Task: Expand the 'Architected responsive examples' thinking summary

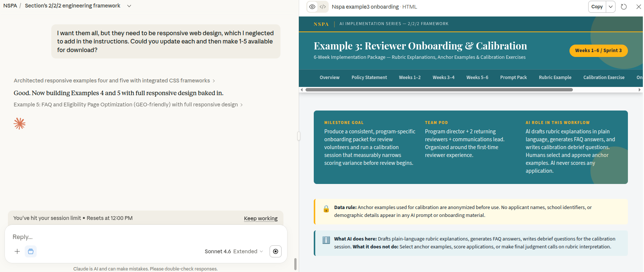Action: point(114,81)
